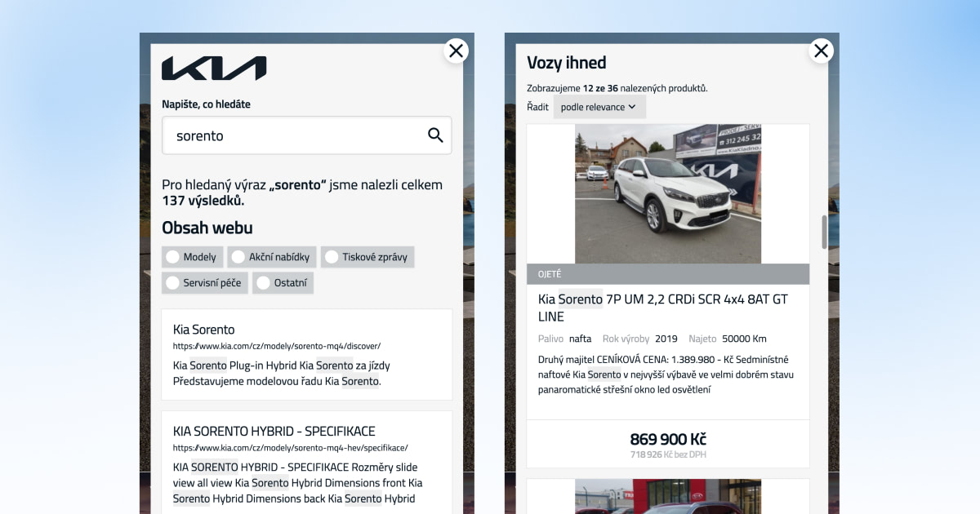Open KIA SORENTO HYBRID - SPECIFIKACE result
Image resolution: width=980 pixels, height=514 pixels.
click(x=274, y=431)
